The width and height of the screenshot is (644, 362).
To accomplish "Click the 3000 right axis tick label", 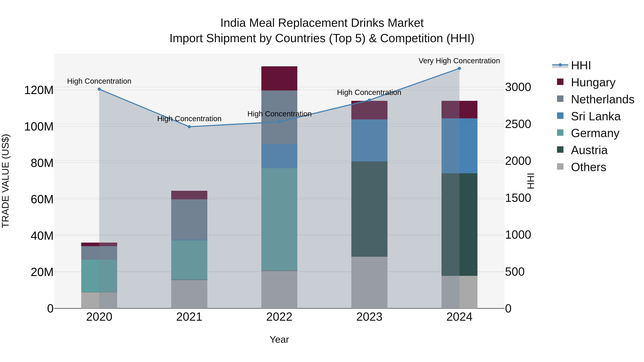I will click(518, 87).
